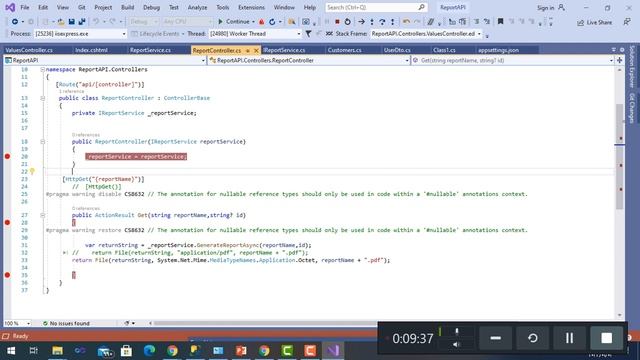Open the Thread dropdown
Image resolution: width=640 pixels, height=360 pixels.
pyautogui.click(x=299, y=34)
